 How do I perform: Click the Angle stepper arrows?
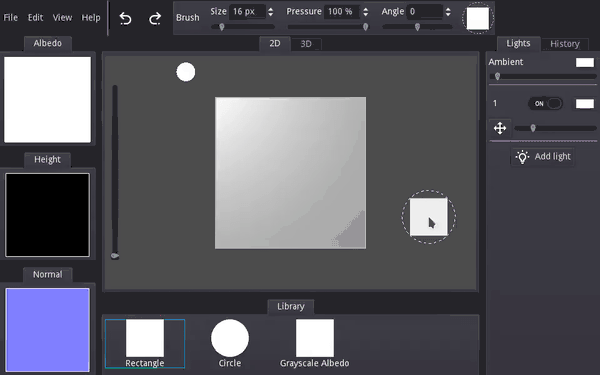coord(448,12)
